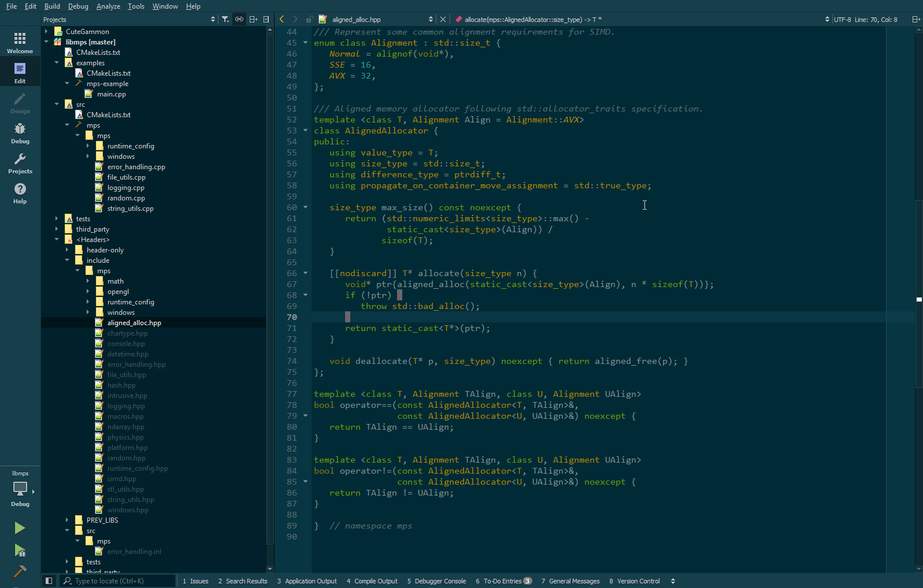
Task: Click the UTF-8 encoding label
Action: click(x=842, y=20)
